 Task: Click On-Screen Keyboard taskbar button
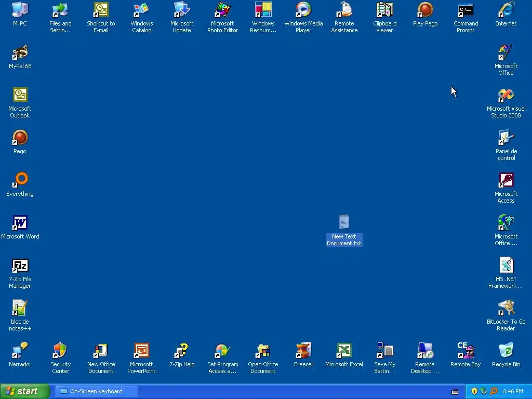(96, 391)
